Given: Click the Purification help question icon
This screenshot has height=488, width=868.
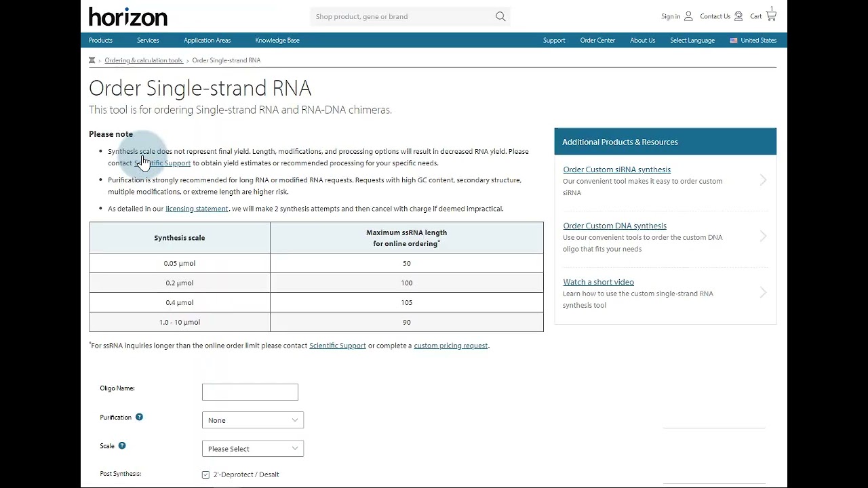Looking at the screenshot, I should [x=139, y=417].
